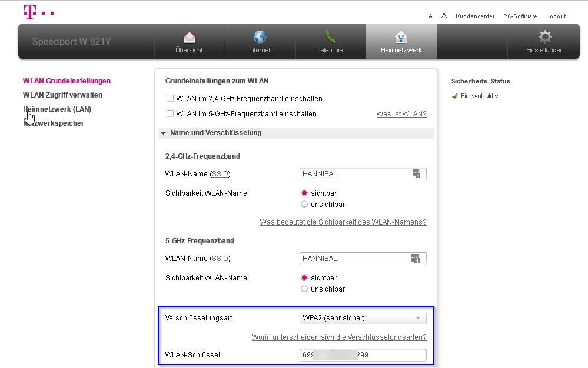588x368 pixels.
Task: Click the Heimnetzwerk antenna-house icon
Action: [x=401, y=37]
